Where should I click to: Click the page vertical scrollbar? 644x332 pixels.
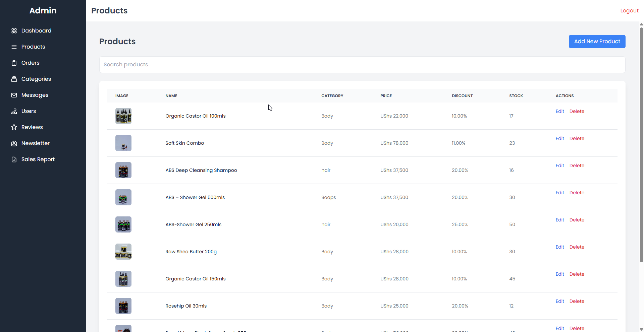tap(641, 144)
